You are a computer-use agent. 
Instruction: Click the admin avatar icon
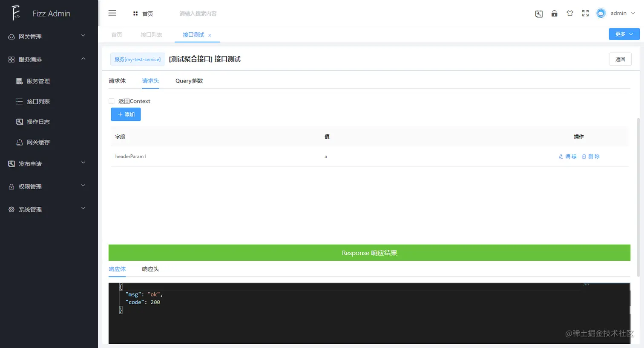point(601,13)
